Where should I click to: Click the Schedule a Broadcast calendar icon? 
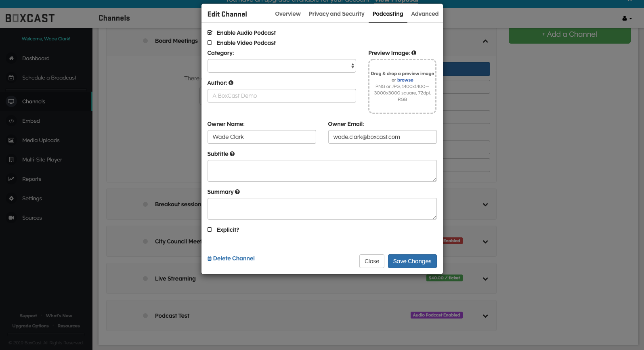[11, 78]
